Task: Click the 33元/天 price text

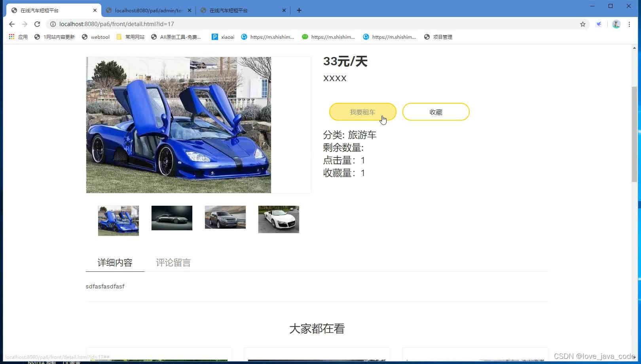Action: click(x=345, y=61)
